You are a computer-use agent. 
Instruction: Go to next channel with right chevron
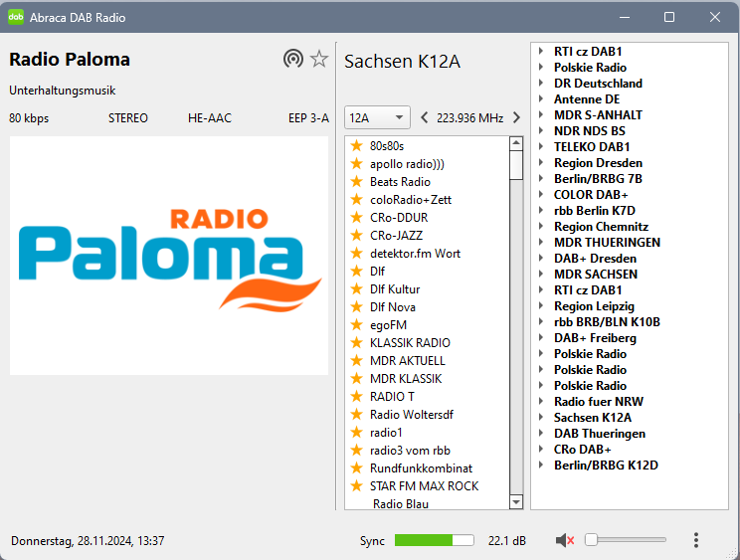516,118
